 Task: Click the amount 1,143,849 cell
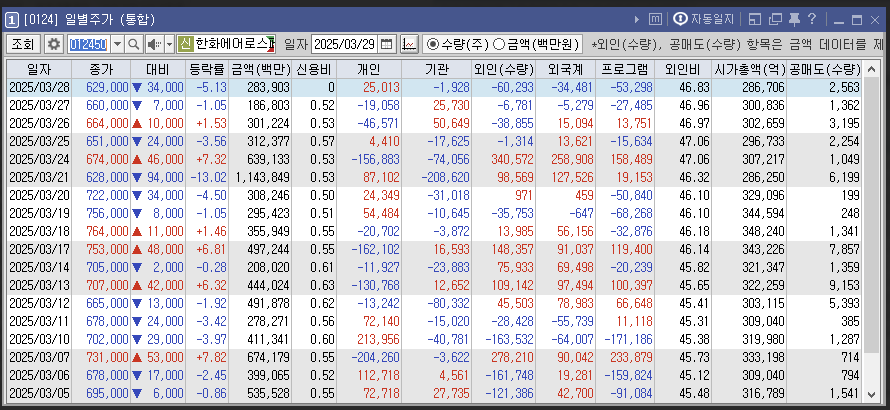pos(261,178)
